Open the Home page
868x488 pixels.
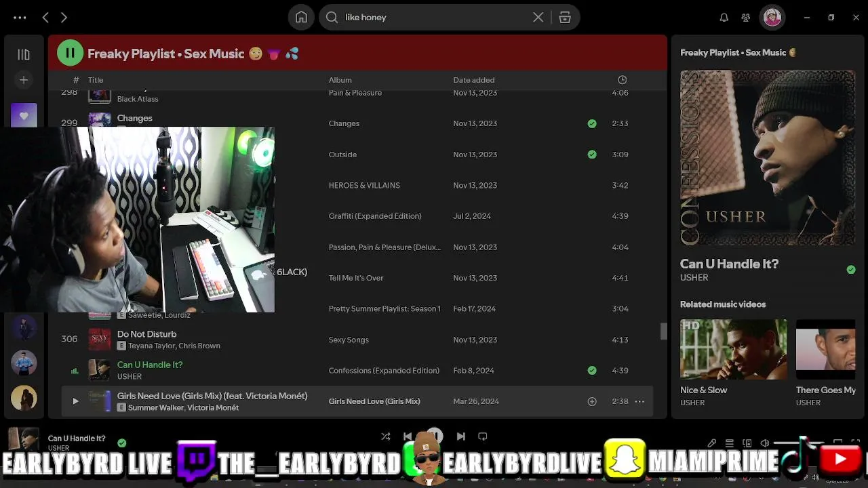pos(301,18)
